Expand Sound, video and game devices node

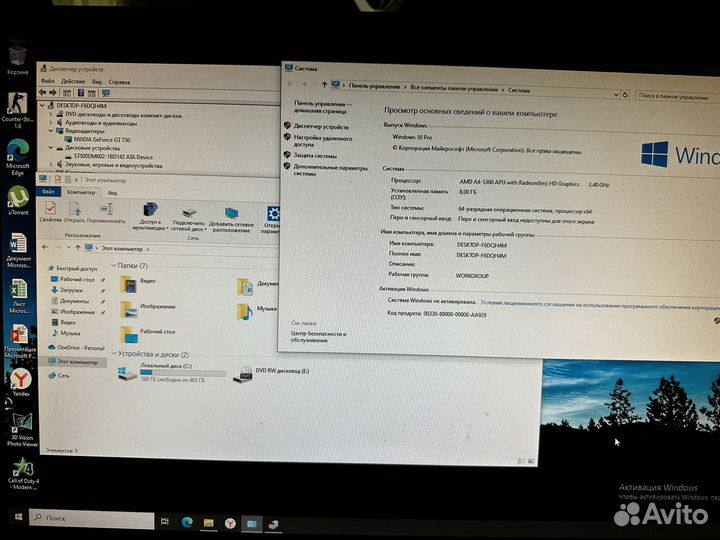(51, 164)
